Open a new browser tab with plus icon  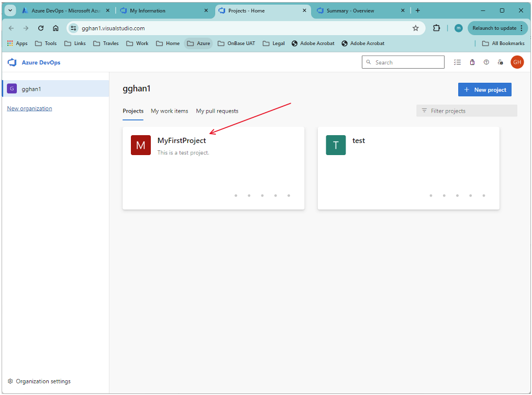418,10
